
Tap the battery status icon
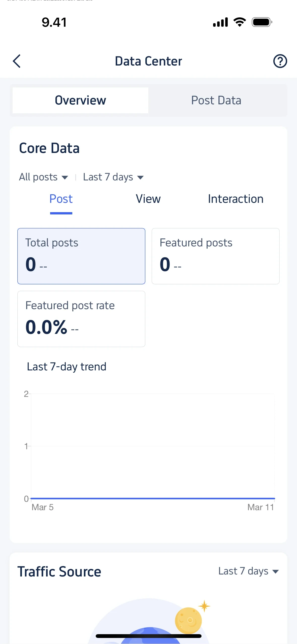262,22
